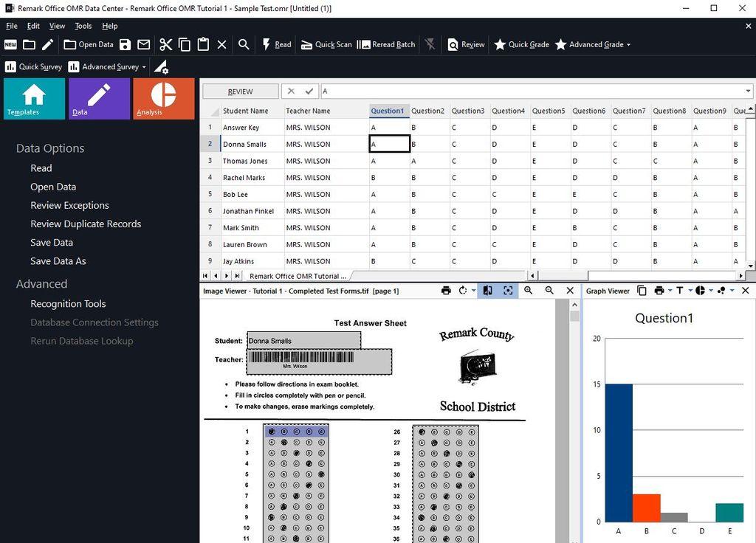Click the greyed lightning stop-read icon
This screenshot has height=543, width=756.
click(x=430, y=45)
